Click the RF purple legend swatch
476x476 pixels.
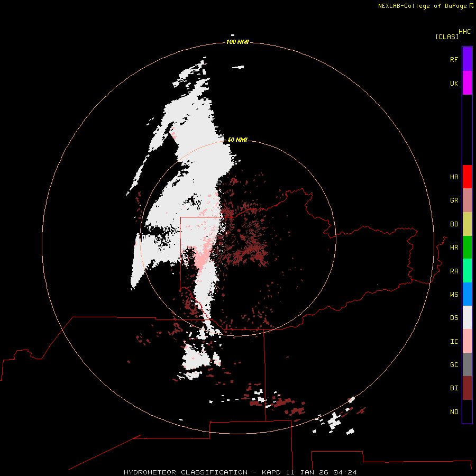click(467, 59)
